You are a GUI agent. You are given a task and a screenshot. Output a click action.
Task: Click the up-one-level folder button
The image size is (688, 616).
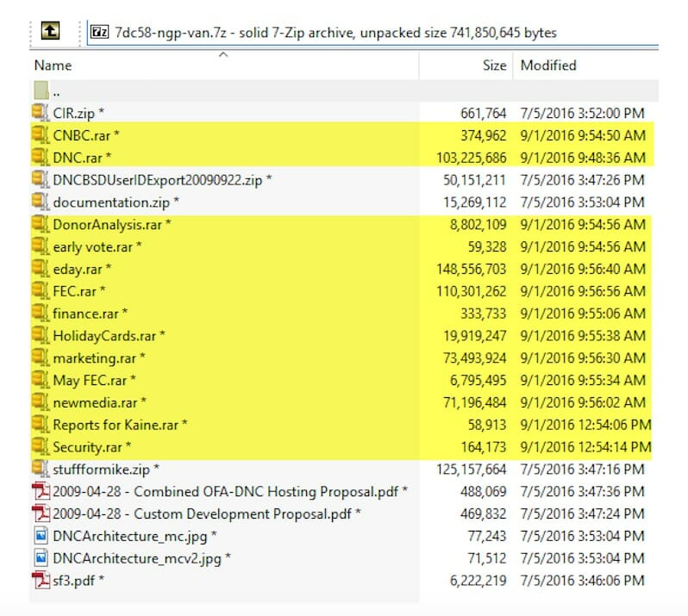(50, 31)
